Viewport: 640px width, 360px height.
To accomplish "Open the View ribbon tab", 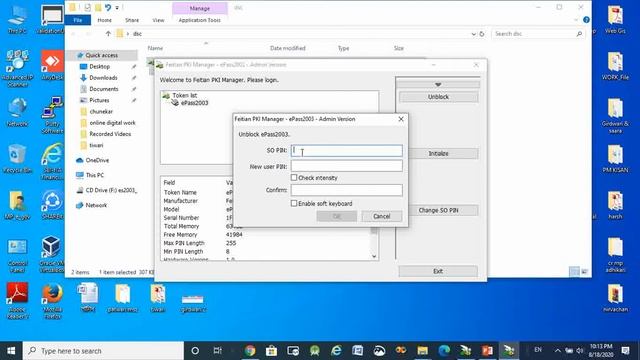I will tap(158, 20).
